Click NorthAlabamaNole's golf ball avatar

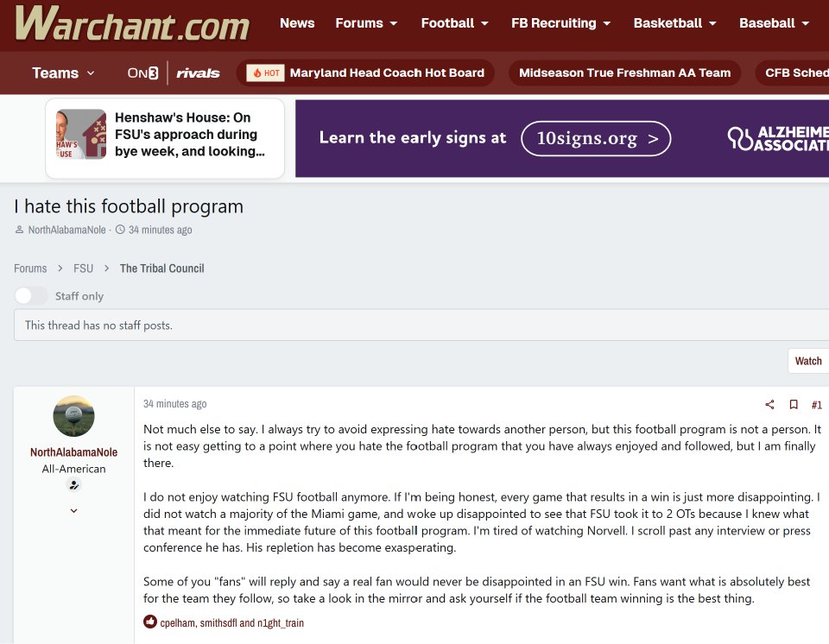[x=74, y=415]
